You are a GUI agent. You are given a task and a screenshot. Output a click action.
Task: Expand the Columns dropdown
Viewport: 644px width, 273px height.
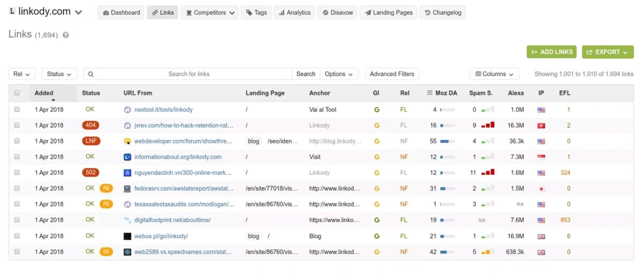pyautogui.click(x=494, y=74)
